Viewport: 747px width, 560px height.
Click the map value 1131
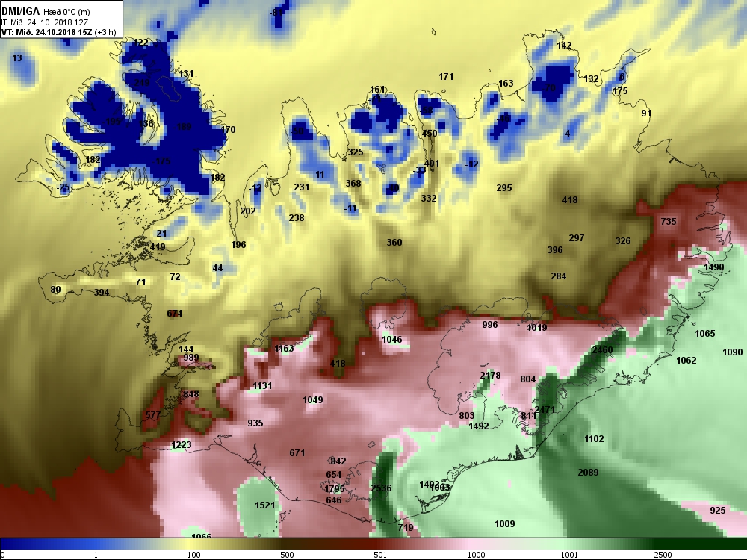(x=262, y=386)
